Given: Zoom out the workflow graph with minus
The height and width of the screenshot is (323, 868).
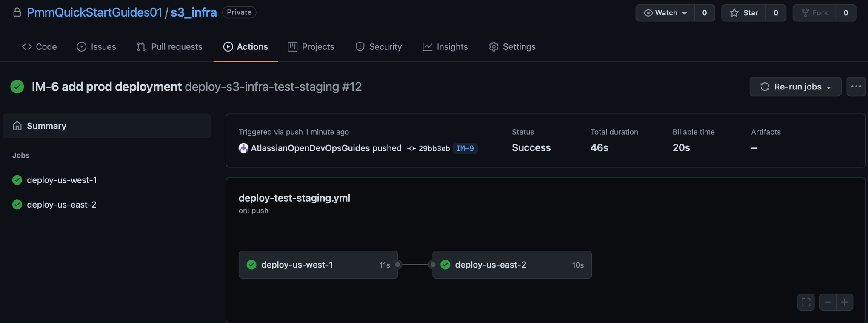Looking at the screenshot, I should [828, 302].
